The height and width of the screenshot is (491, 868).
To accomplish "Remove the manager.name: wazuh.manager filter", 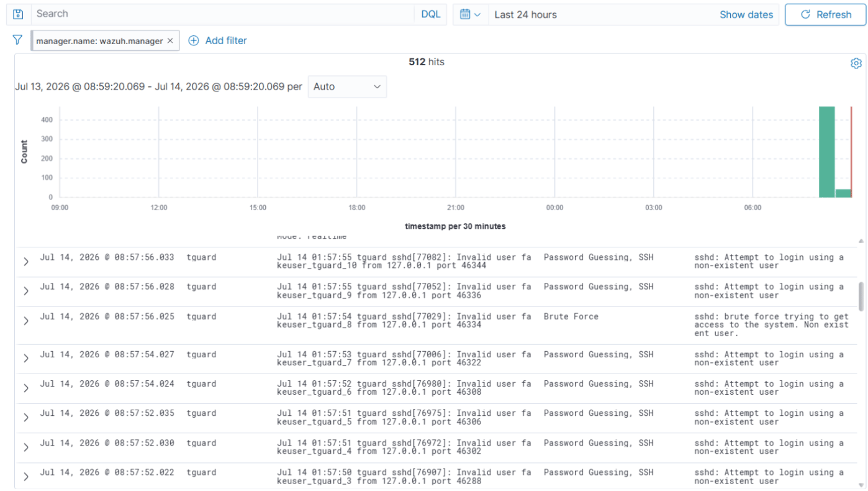I will pyautogui.click(x=170, y=41).
